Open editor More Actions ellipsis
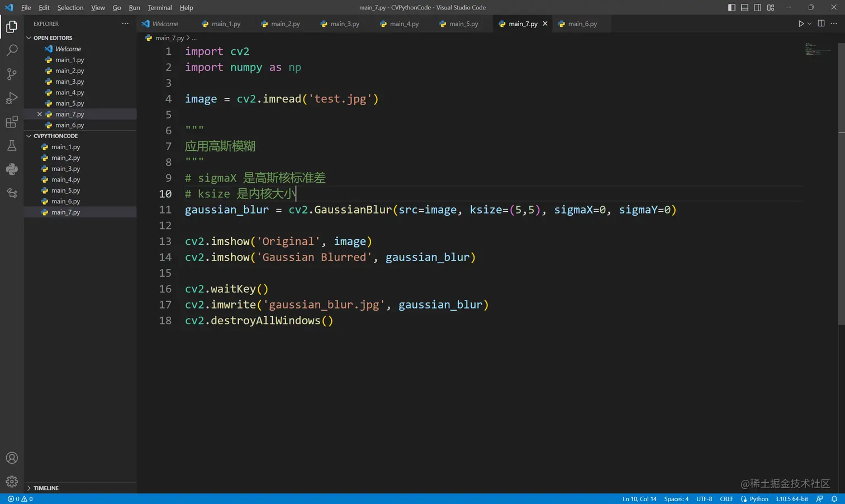The image size is (845, 504). 834,23
